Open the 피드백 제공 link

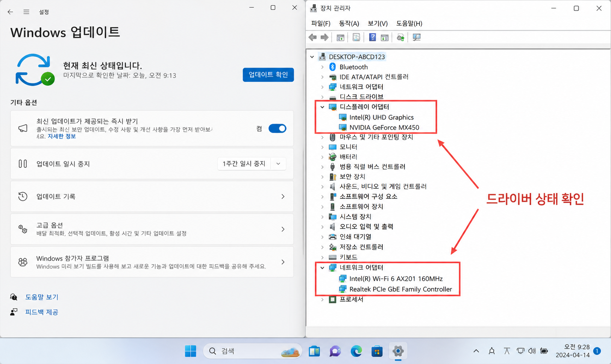tap(42, 312)
